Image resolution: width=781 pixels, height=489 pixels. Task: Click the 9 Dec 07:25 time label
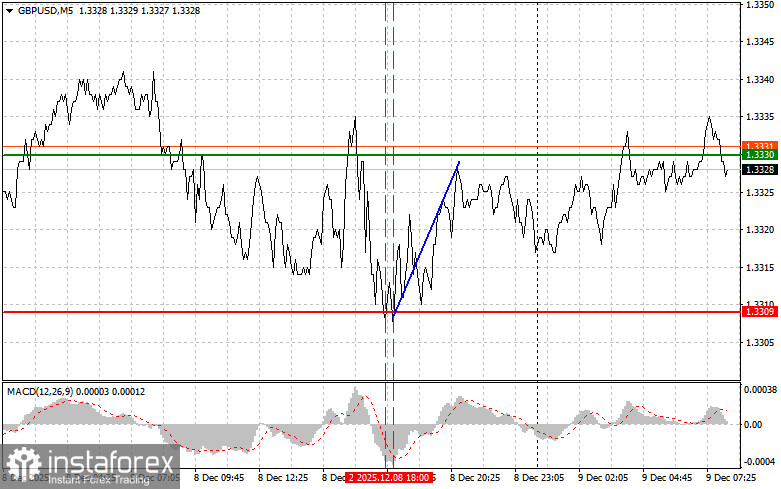[x=731, y=478]
